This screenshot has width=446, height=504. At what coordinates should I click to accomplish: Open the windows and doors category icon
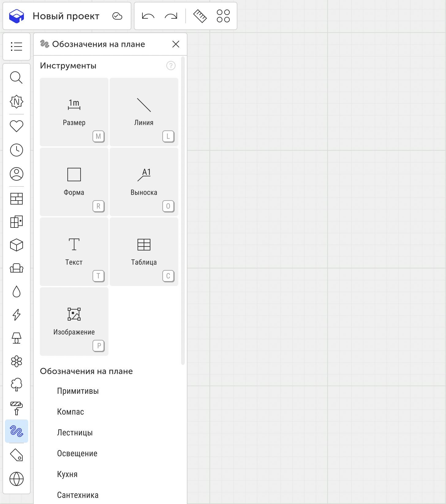click(x=17, y=222)
